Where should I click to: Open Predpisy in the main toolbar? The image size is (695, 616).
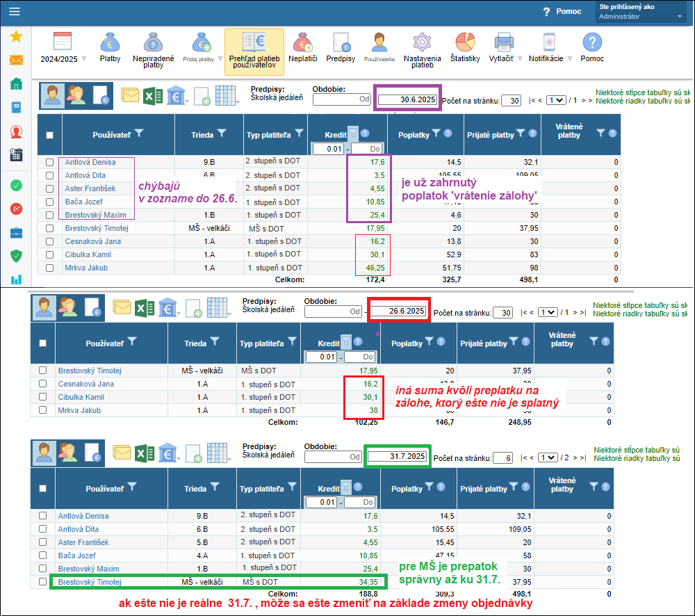(x=341, y=47)
